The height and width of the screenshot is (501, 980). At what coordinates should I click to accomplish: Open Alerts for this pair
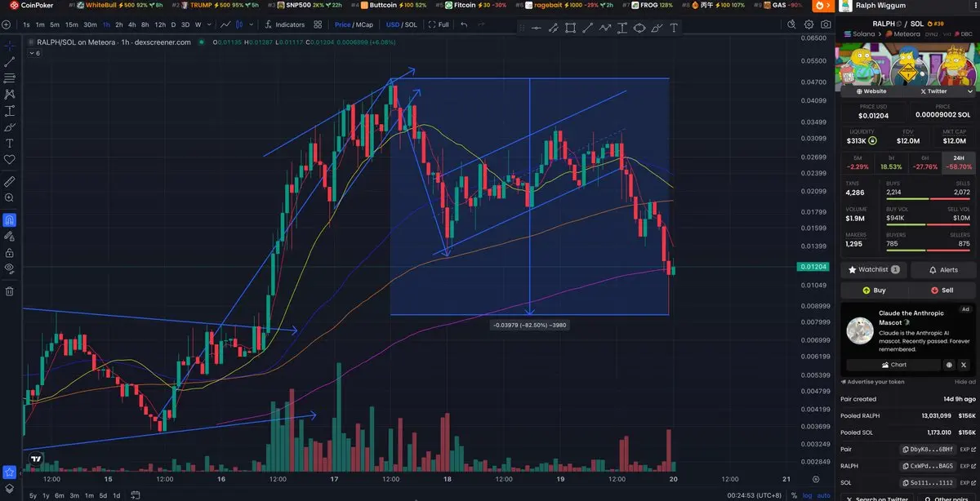tap(942, 269)
